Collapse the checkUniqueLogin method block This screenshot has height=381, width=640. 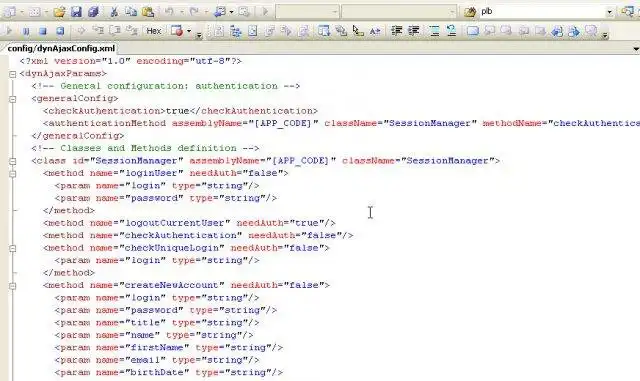pyautogui.click(x=13, y=248)
